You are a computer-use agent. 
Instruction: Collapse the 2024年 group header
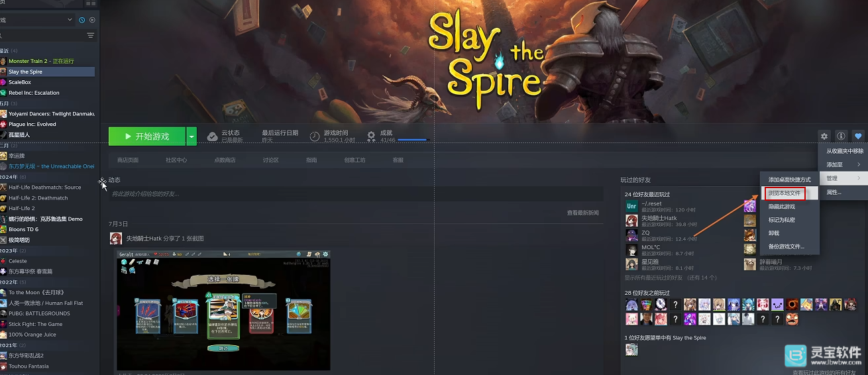pos(13,177)
